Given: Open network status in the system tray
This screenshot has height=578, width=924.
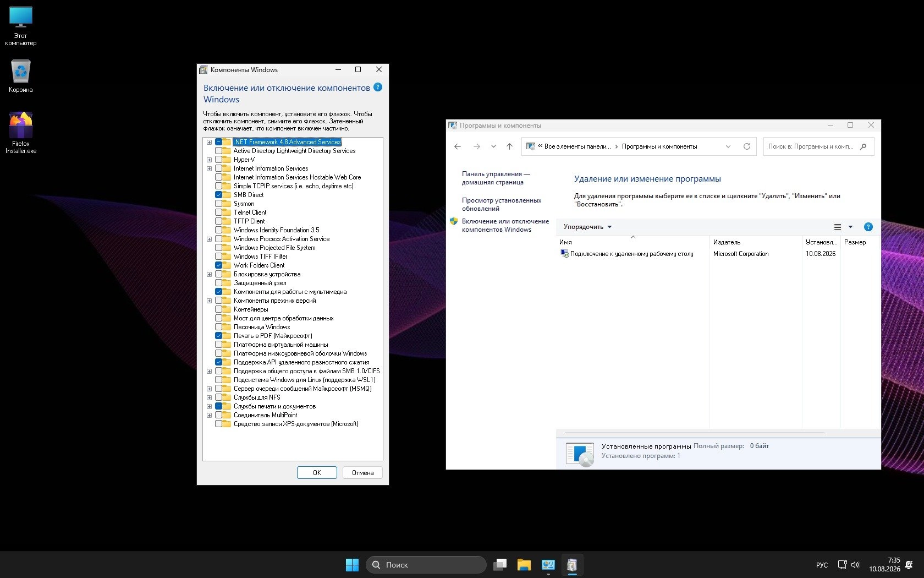Looking at the screenshot, I should 842,565.
